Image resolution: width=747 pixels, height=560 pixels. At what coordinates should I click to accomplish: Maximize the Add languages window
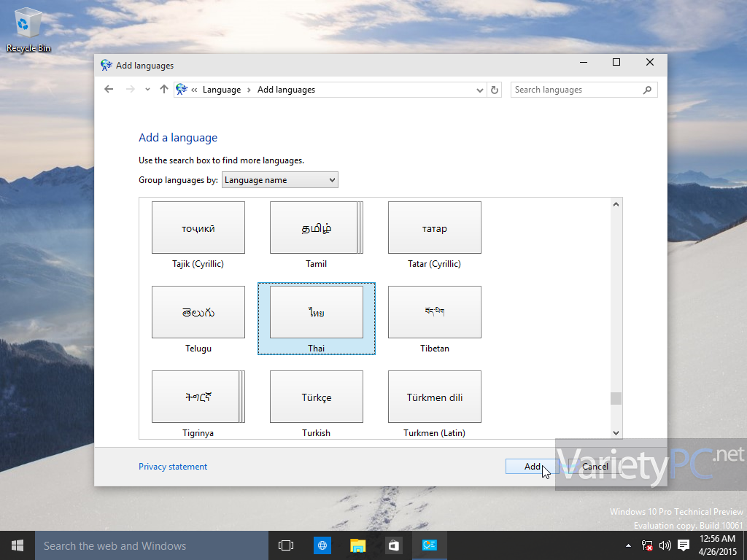pyautogui.click(x=616, y=63)
